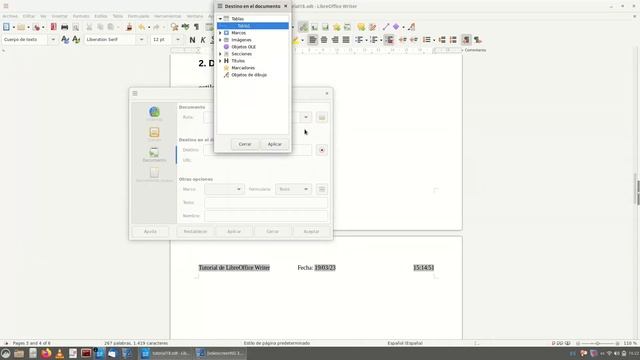Open the Formulario dropdown in hyperlink dialog

293,189
